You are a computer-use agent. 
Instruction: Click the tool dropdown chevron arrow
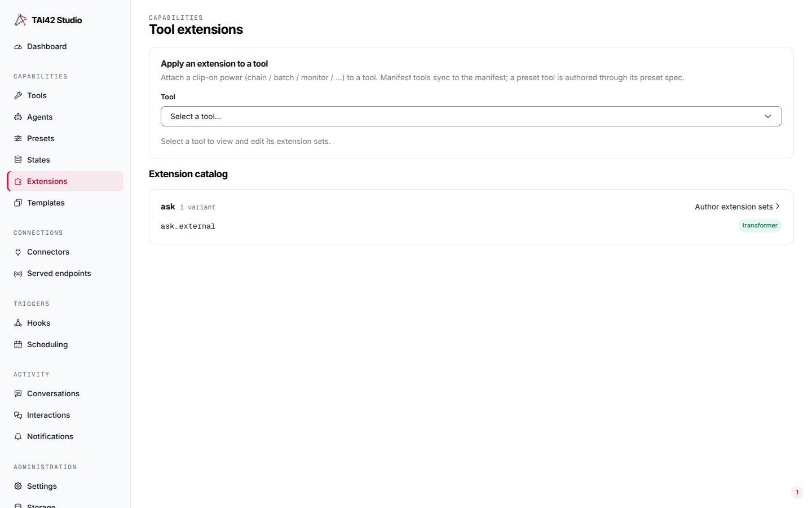(767, 116)
